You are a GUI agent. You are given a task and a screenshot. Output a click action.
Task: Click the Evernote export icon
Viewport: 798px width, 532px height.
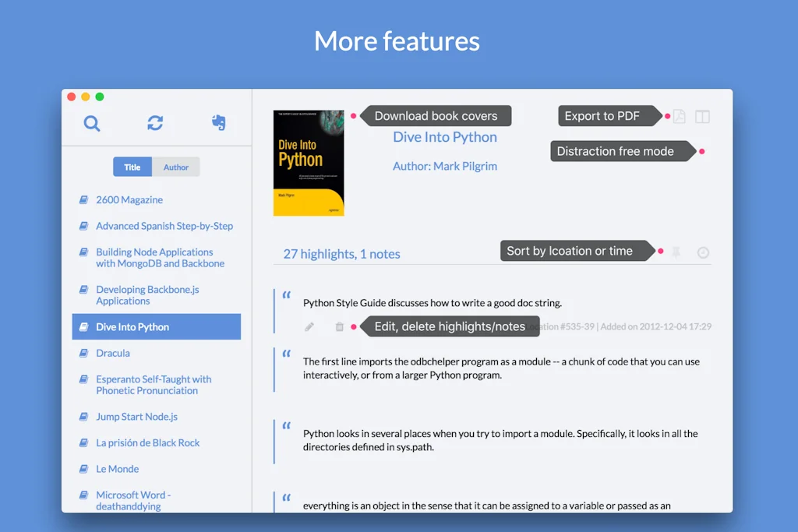pyautogui.click(x=218, y=123)
